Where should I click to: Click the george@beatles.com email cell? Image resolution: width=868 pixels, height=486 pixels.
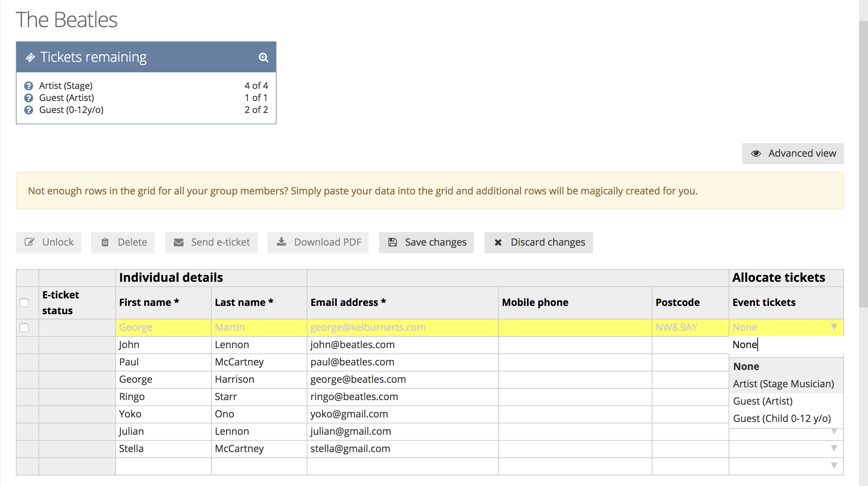(x=402, y=379)
